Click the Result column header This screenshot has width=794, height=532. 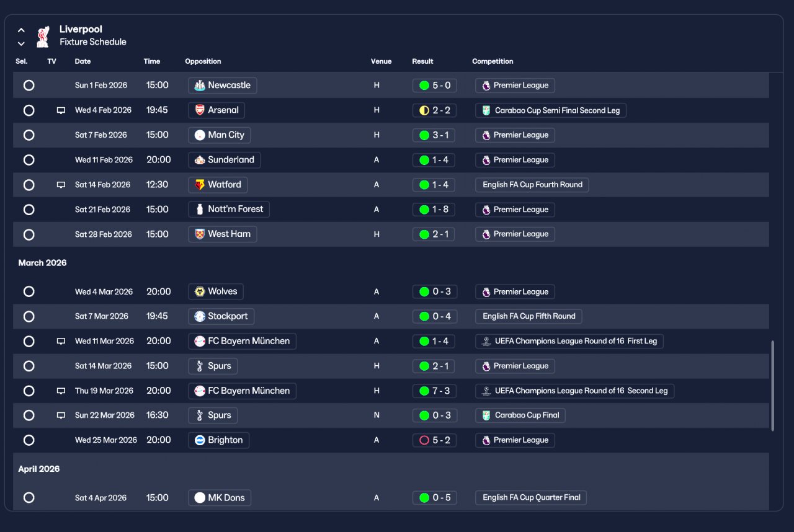click(422, 61)
